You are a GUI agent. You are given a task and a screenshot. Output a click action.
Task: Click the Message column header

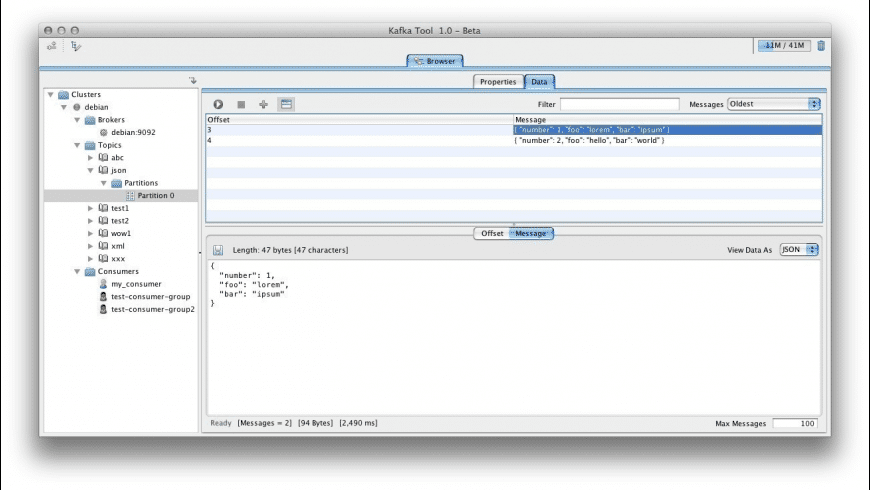point(667,120)
